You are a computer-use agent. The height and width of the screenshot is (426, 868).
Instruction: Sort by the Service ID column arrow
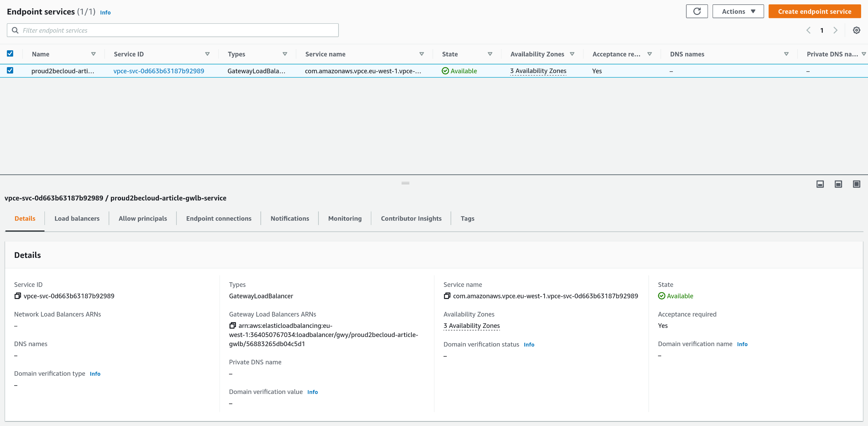[207, 54]
